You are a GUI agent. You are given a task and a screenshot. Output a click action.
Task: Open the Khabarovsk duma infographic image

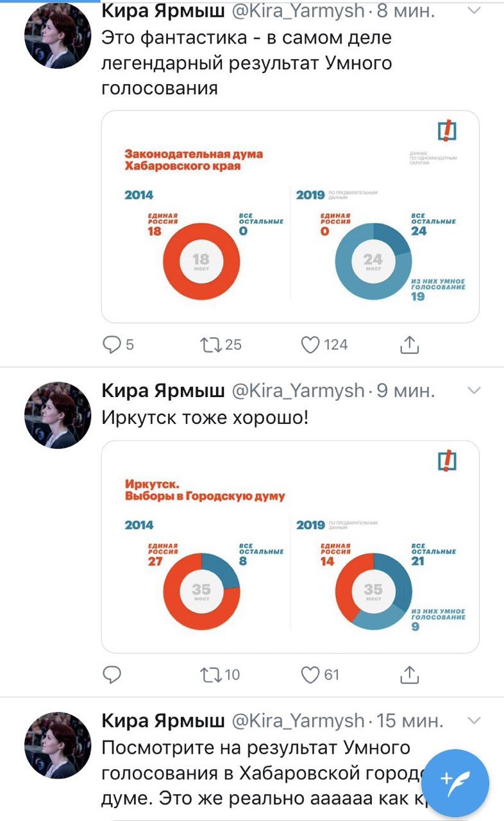[x=290, y=217]
